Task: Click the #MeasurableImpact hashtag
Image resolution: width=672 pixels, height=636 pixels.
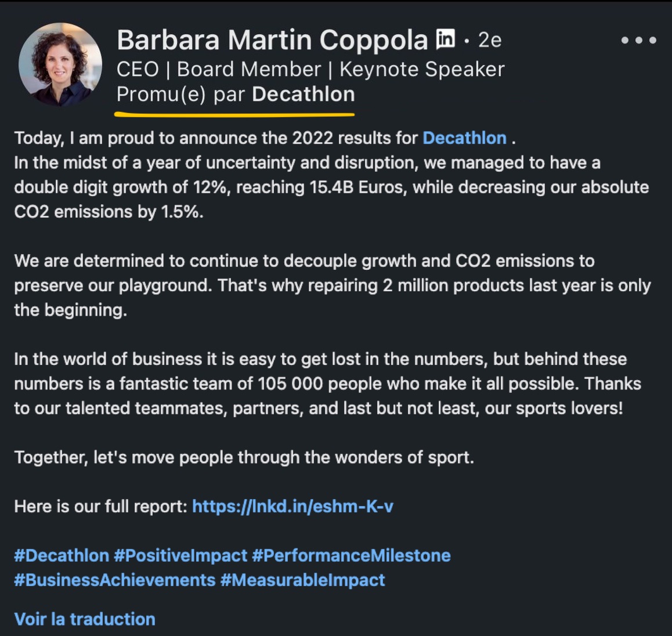Action: point(302,580)
